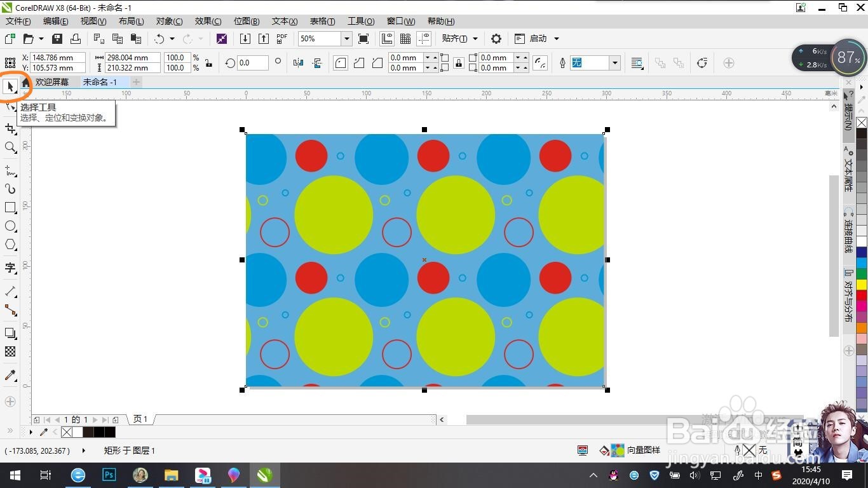Click the Paste icon in toolbar
Viewport: 868px width, 488px height.
click(x=135, y=39)
